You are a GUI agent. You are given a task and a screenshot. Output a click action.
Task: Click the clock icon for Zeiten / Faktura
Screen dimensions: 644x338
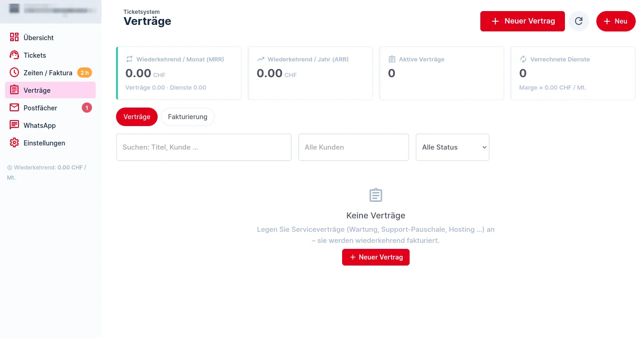pyautogui.click(x=14, y=72)
